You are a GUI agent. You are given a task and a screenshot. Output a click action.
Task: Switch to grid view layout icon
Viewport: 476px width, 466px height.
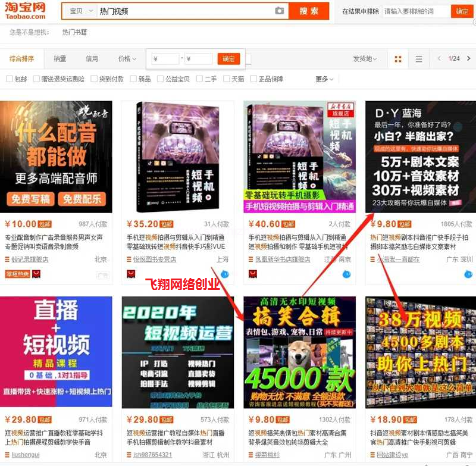coord(398,59)
